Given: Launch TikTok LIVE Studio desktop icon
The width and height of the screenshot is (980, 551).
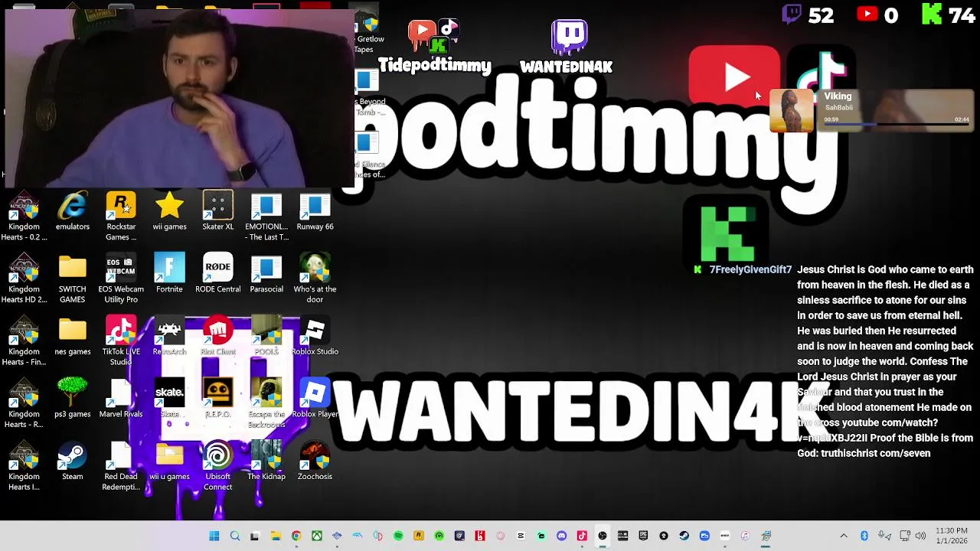Looking at the screenshot, I should pos(121,341).
